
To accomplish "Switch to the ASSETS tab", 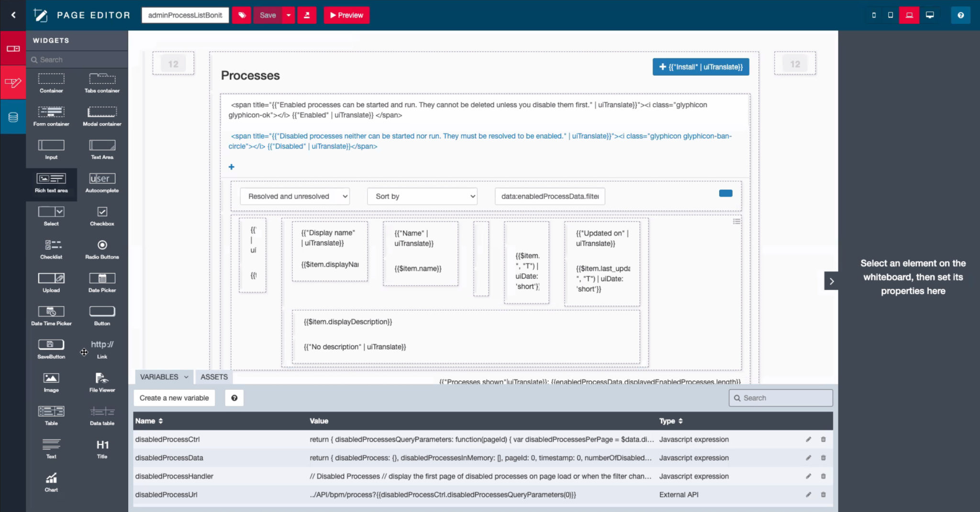I will click(x=213, y=377).
